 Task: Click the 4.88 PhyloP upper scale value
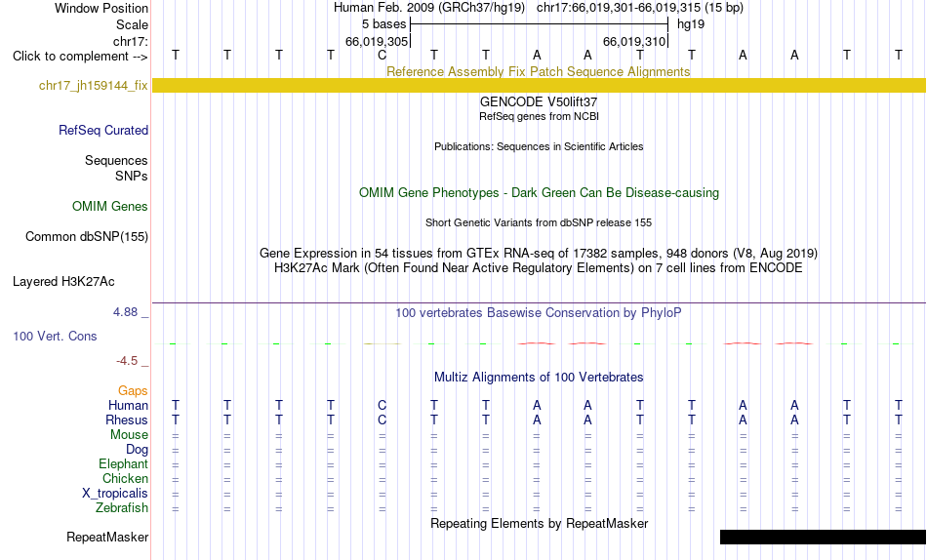pyautogui.click(x=125, y=312)
